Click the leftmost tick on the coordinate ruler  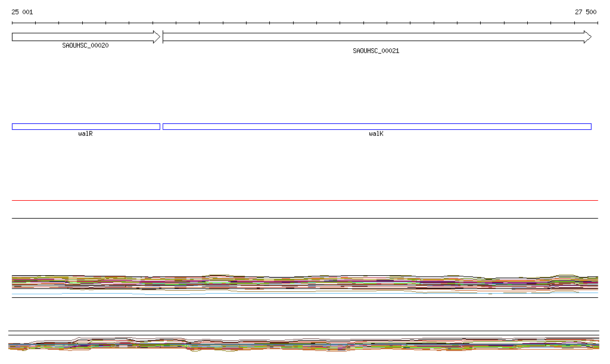[x=12, y=23]
